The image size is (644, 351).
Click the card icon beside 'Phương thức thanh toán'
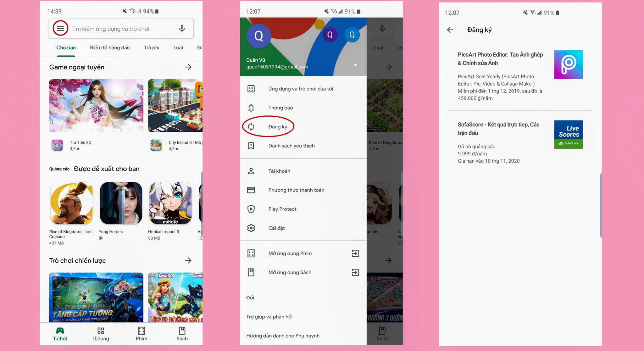251,190
